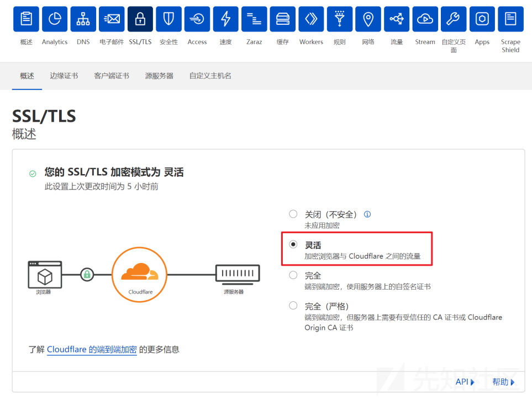
Task: Switch to the 自定义主机名 tab
Action: (210, 76)
